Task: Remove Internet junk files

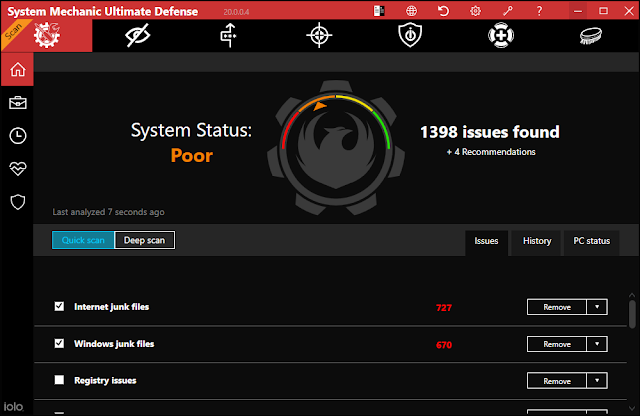Action: [x=557, y=307]
